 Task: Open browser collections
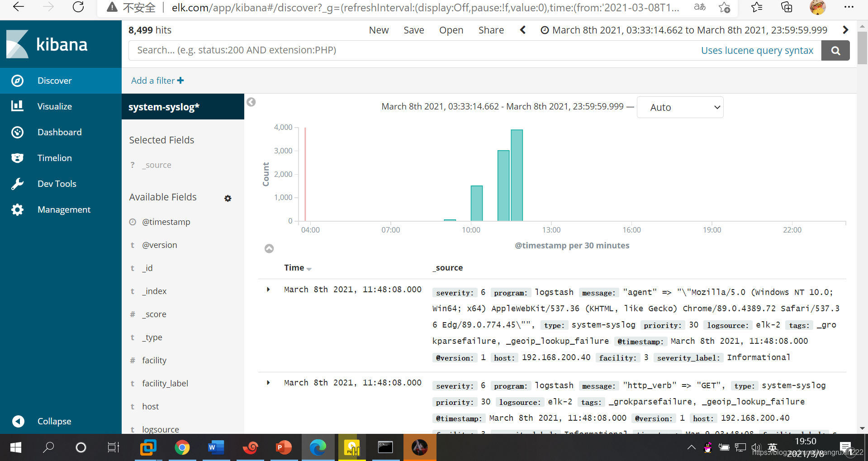point(787,7)
